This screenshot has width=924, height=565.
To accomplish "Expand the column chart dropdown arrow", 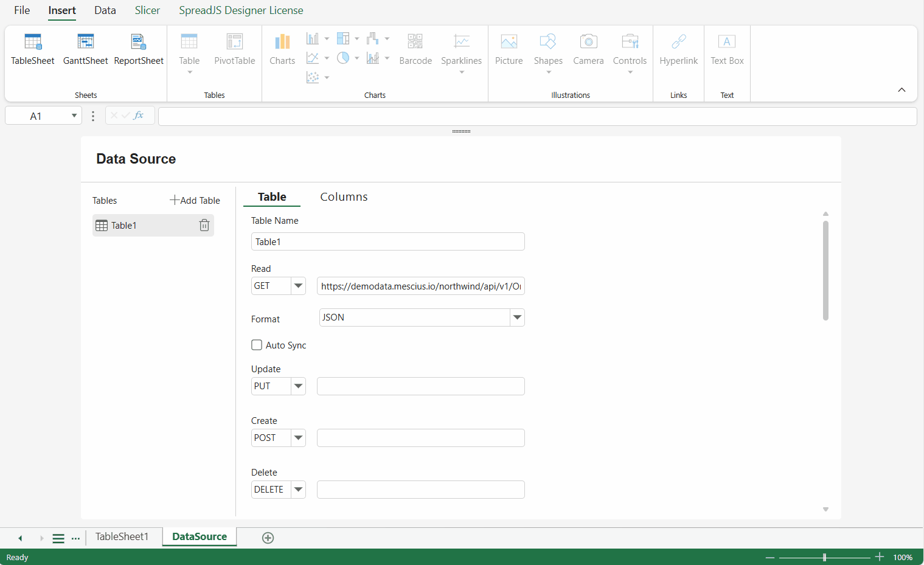I will (327, 39).
